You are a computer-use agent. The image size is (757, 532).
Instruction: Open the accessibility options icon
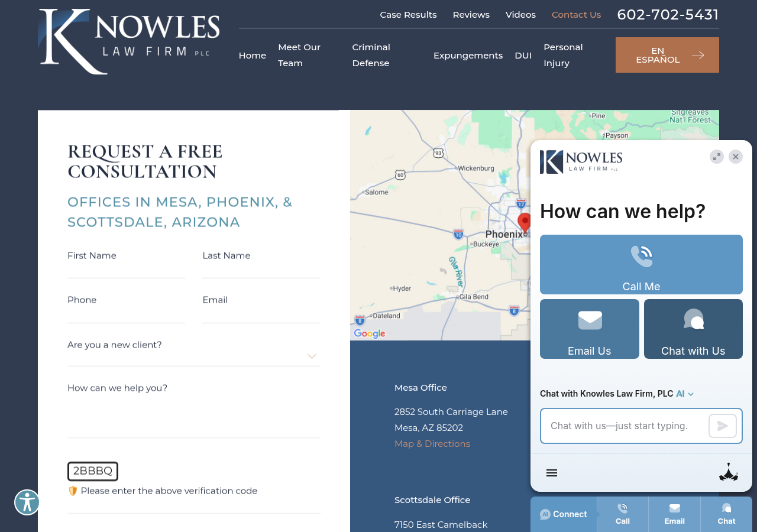click(x=27, y=502)
